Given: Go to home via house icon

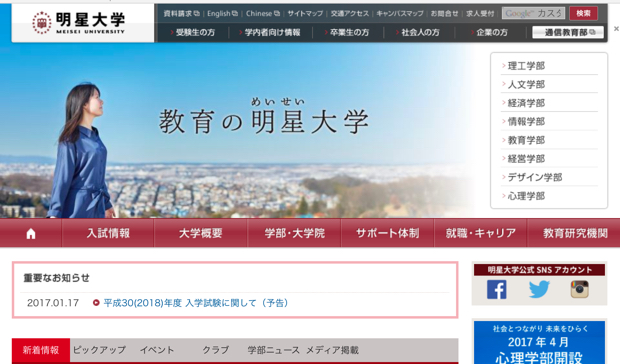Looking at the screenshot, I should pyautogui.click(x=31, y=234).
